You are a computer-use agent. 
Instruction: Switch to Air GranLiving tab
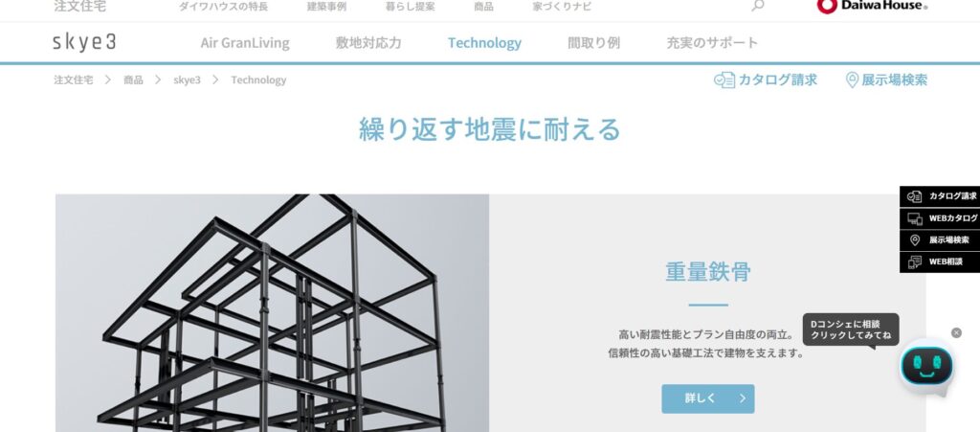click(245, 43)
